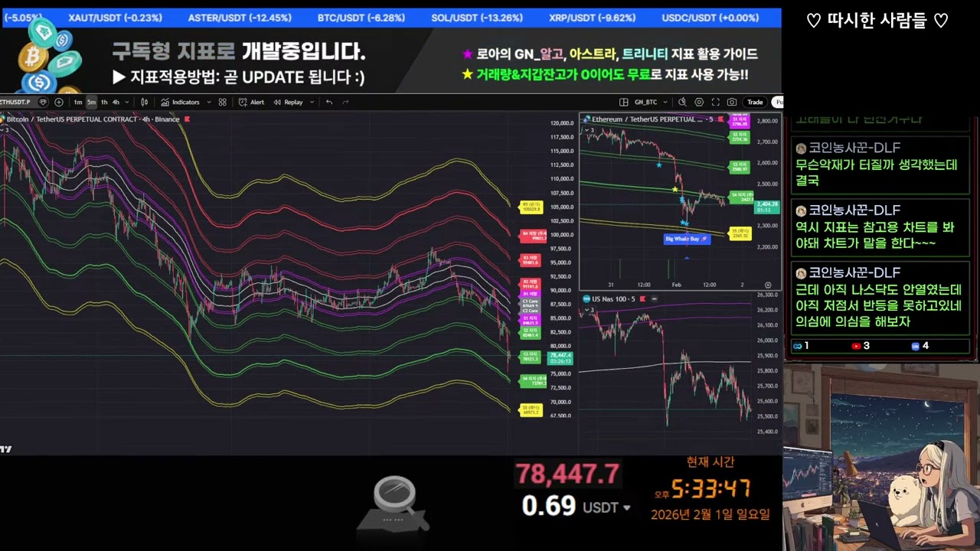Open the indicator templates grid icon
This screenshot has height=551, width=980.
click(222, 102)
